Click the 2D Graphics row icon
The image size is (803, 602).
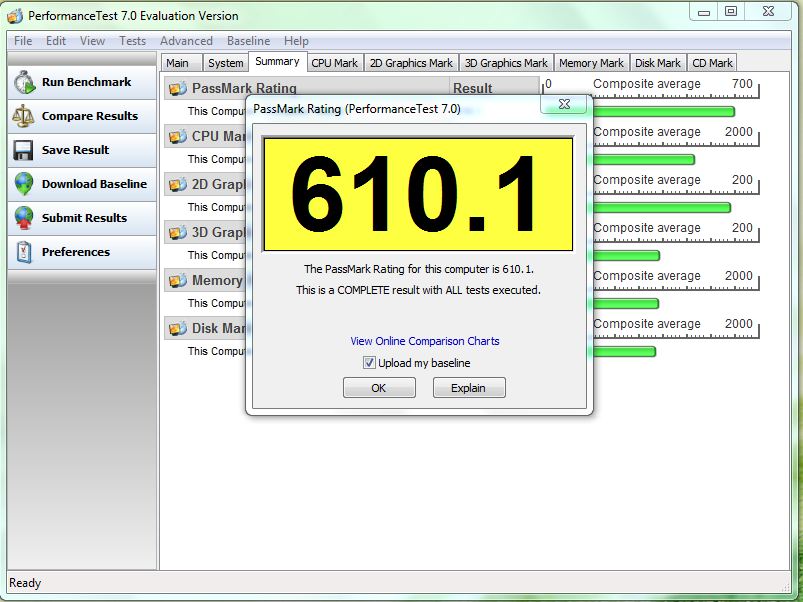177,184
